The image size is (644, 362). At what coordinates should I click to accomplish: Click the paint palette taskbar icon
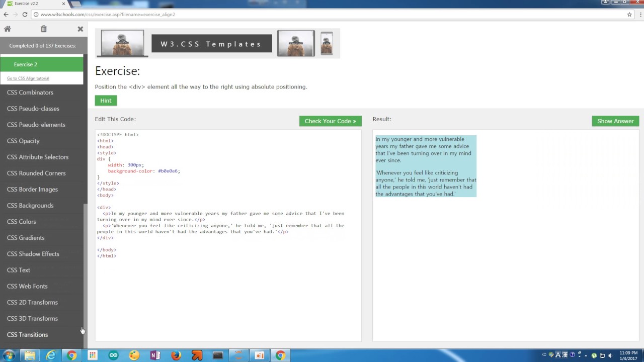[134, 355]
